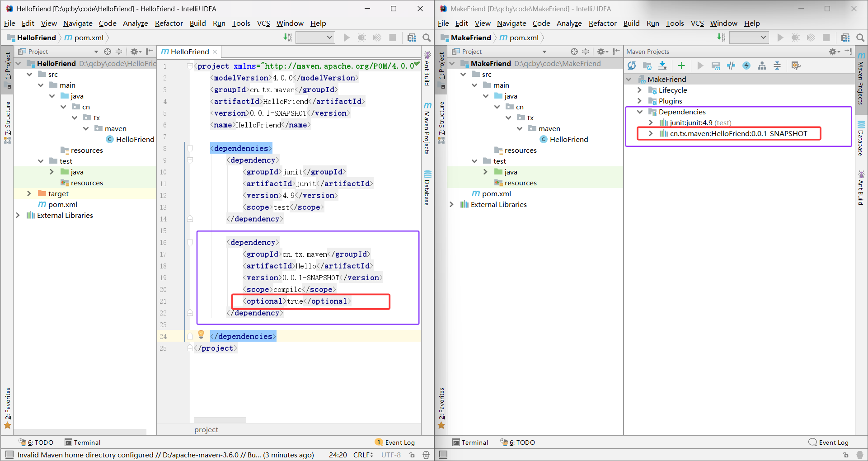Expand Lifecycle node in Maven Projects
This screenshot has width=868, height=461.
639,90
